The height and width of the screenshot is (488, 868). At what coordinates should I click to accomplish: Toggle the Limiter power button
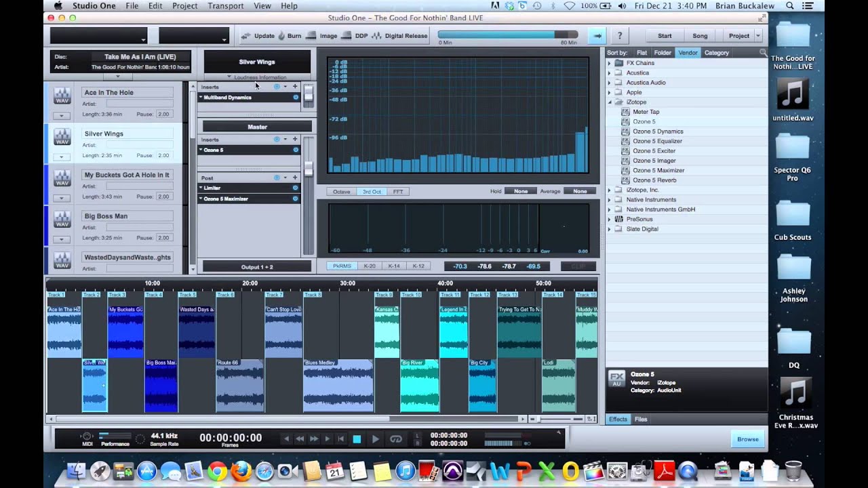coord(296,188)
